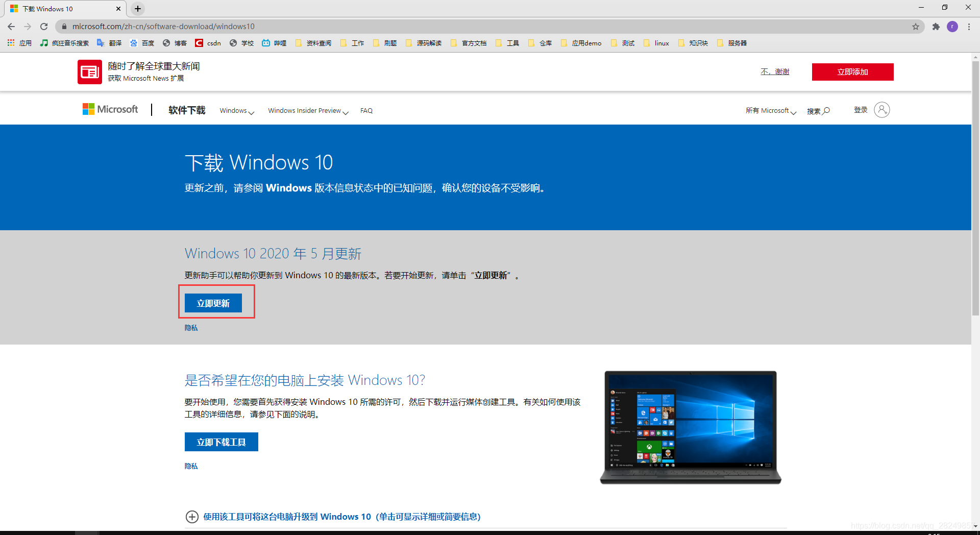Open the Chrome profile avatar
980x535 pixels.
coord(952,27)
